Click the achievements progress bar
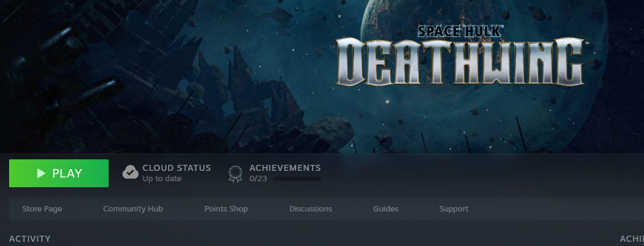644x246 pixels. 297,179
